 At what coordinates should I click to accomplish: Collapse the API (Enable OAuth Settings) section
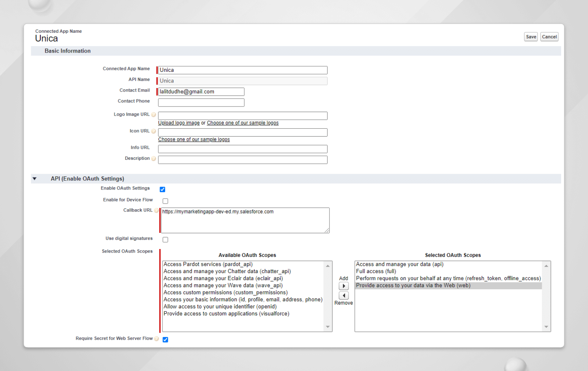click(x=34, y=178)
